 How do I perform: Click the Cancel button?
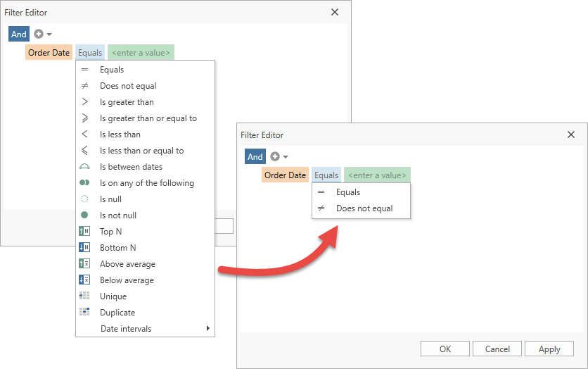[x=497, y=349]
